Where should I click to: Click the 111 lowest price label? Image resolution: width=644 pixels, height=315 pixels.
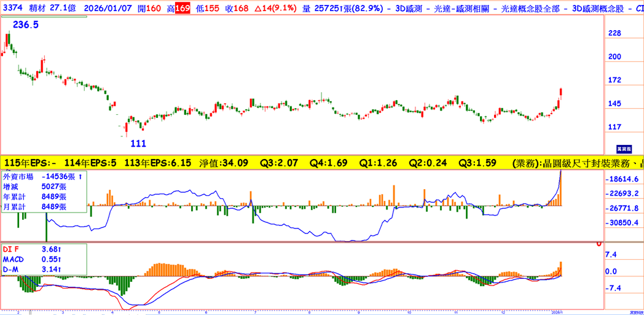click(x=139, y=143)
